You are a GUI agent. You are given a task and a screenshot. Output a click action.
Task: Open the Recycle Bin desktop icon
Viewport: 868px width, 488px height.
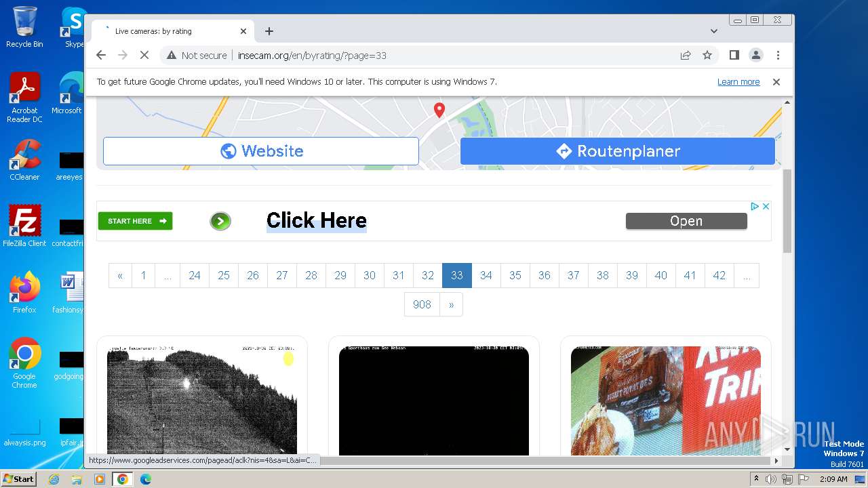pyautogui.click(x=24, y=27)
